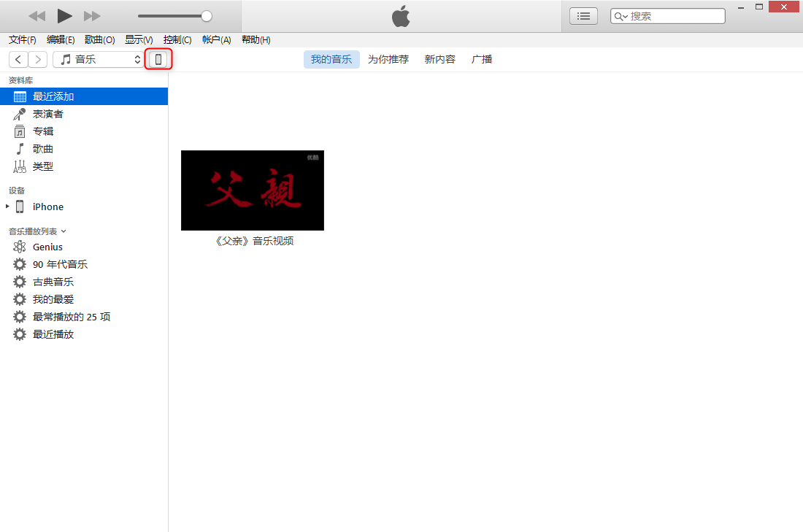
Task: Click the navigate back arrow button
Action: tap(18, 59)
